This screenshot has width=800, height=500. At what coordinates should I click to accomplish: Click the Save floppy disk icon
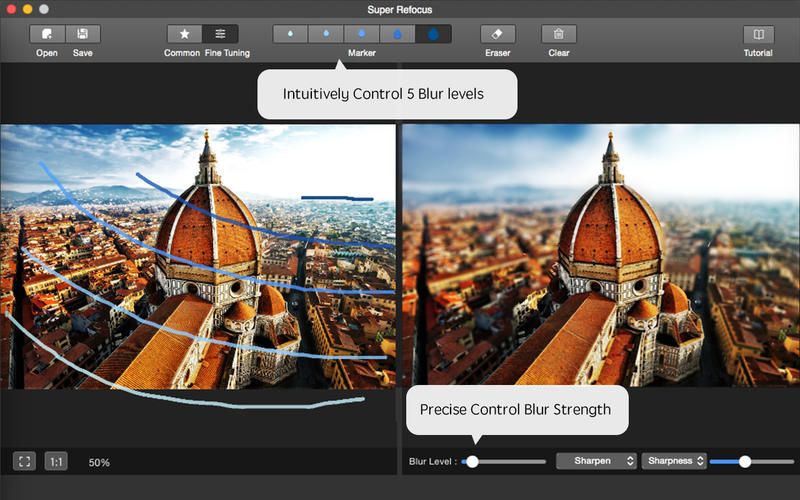(82, 34)
